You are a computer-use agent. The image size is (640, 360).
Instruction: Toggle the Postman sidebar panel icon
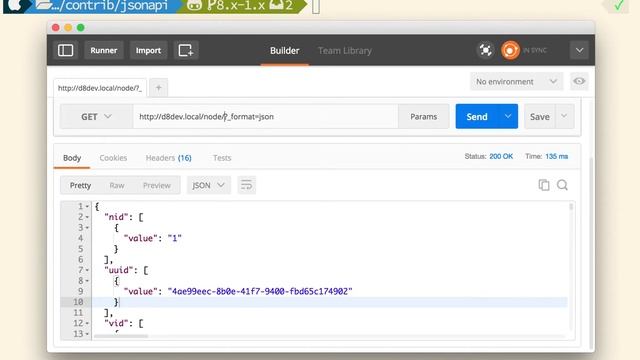[x=65, y=50]
